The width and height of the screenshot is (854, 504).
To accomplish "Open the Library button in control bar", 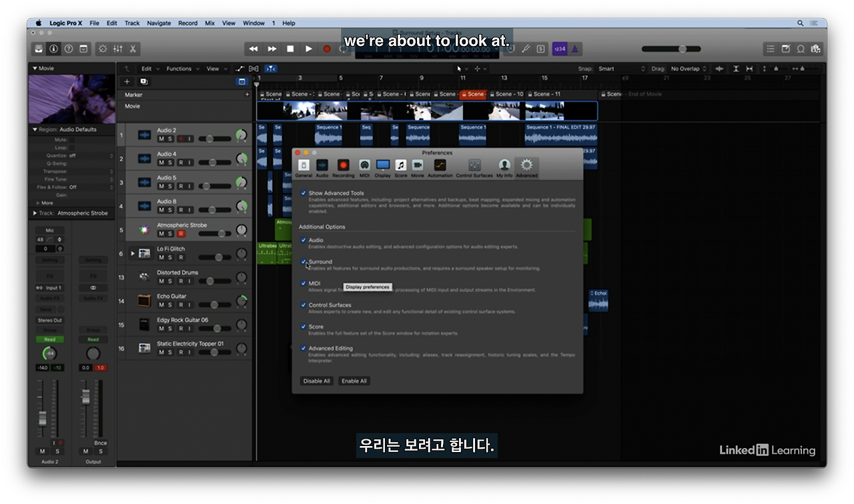I will (39, 49).
